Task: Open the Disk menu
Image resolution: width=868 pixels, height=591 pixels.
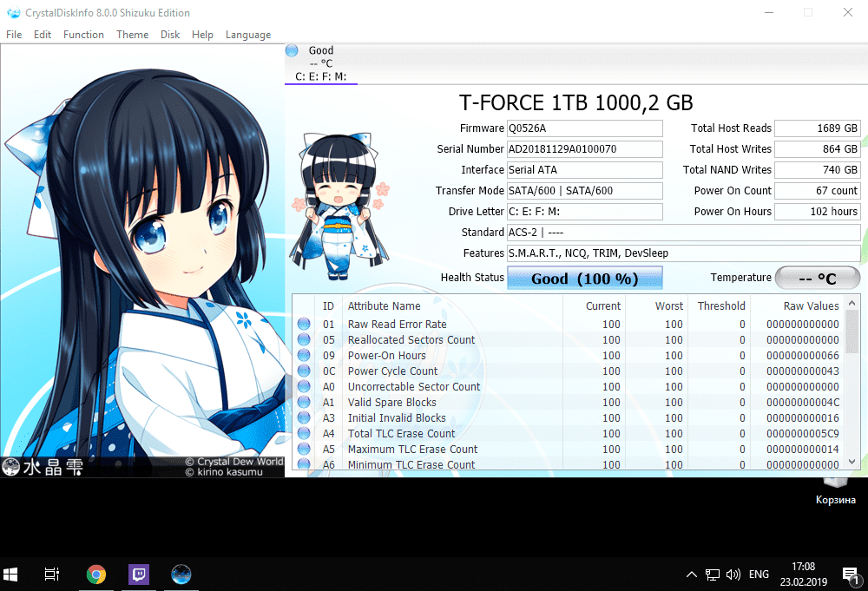Action: [170, 35]
